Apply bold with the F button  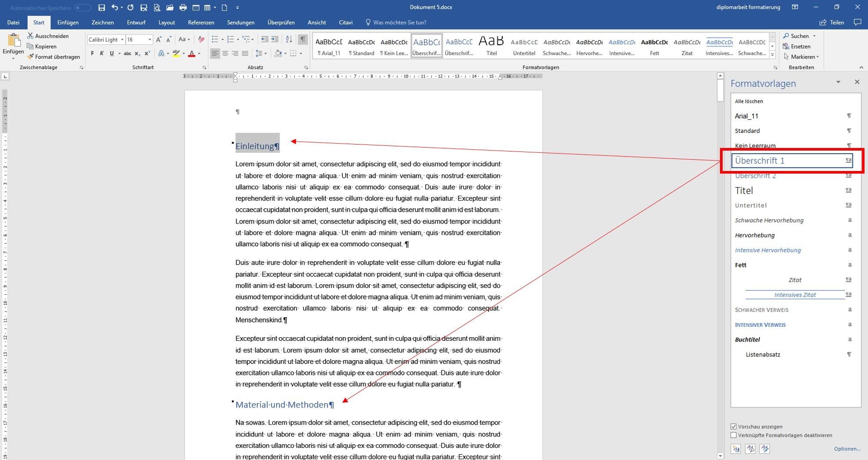92,53
